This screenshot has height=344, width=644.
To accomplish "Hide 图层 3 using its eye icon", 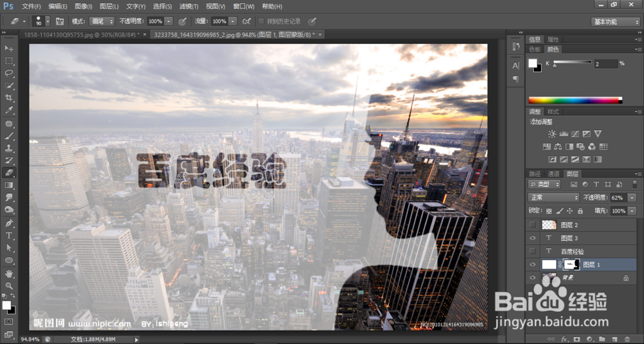I will click(533, 238).
